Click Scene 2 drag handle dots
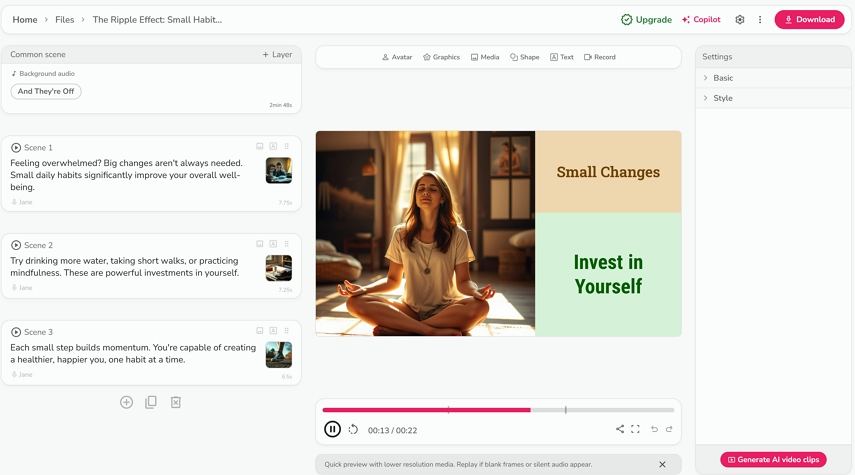Viewport: 855px width, 475px height. 286,244
